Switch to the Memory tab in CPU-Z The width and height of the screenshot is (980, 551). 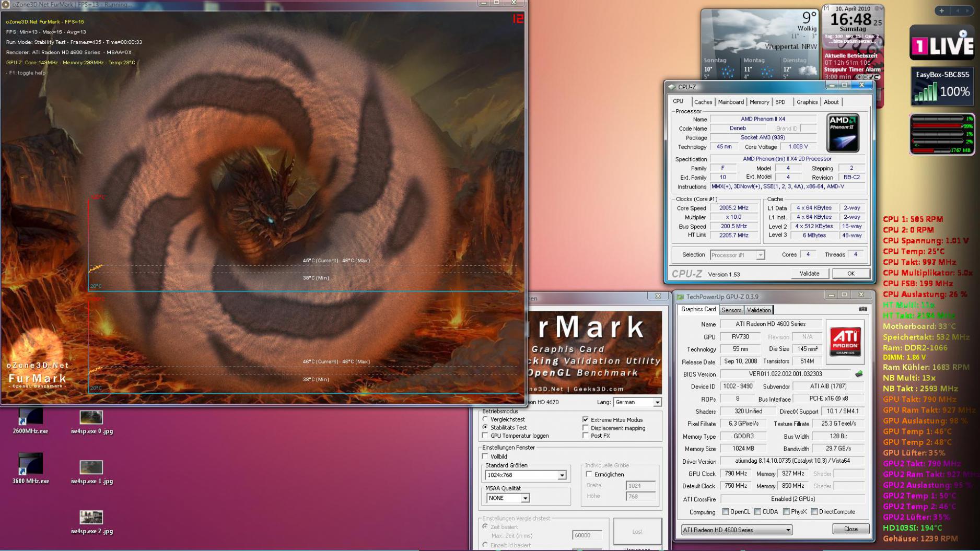click(x=759, y=102)
